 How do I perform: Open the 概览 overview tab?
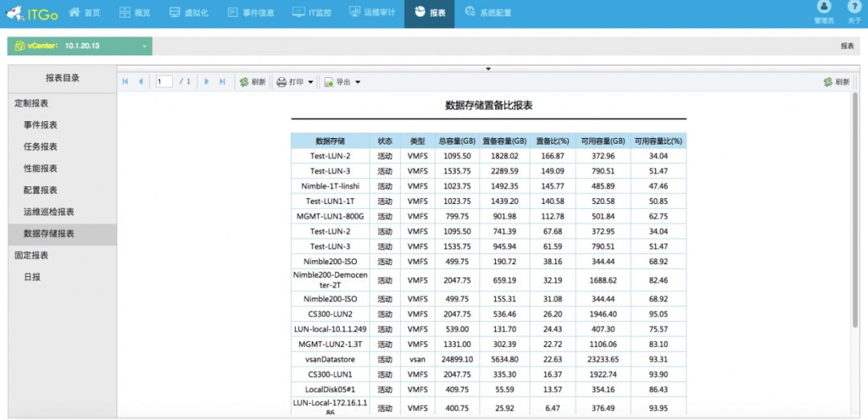pyautogui.click(x=135, y=13)
